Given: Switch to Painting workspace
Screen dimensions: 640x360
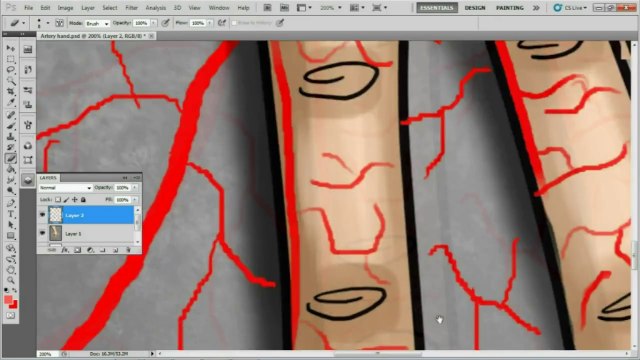Looking at the screenshot, I should click(510, 8).
